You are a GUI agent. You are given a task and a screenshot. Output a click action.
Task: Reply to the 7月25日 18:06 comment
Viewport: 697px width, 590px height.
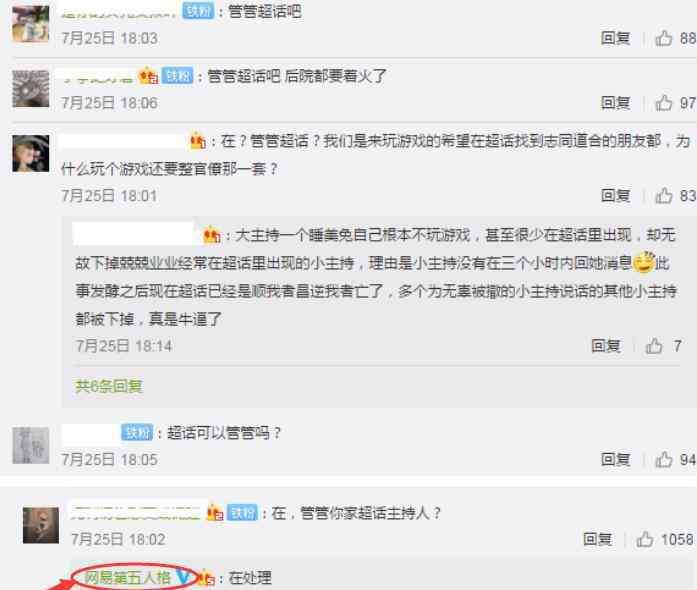click(615, 103)
